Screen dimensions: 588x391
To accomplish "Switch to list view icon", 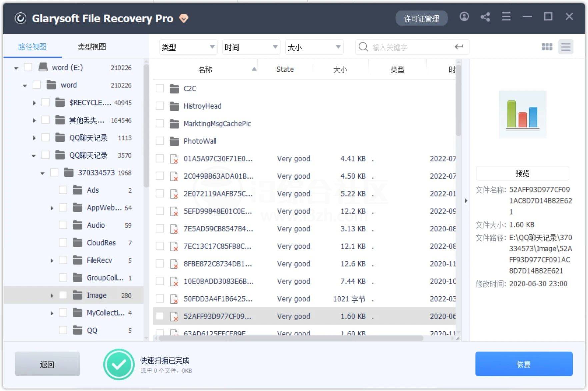I will click(x=566, y=47).
